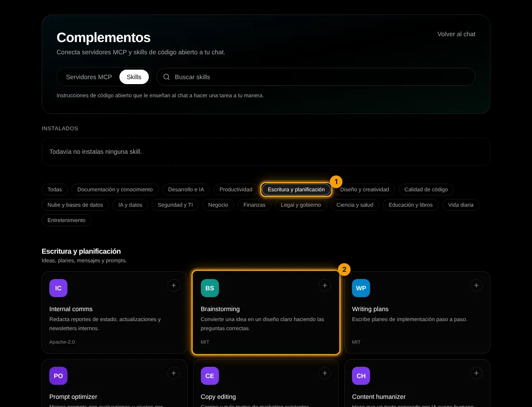The height and width of the screenshot is (407, 532).
Task: Click the CE Copy editing badge icon
Action: click(x=210, y=376)
